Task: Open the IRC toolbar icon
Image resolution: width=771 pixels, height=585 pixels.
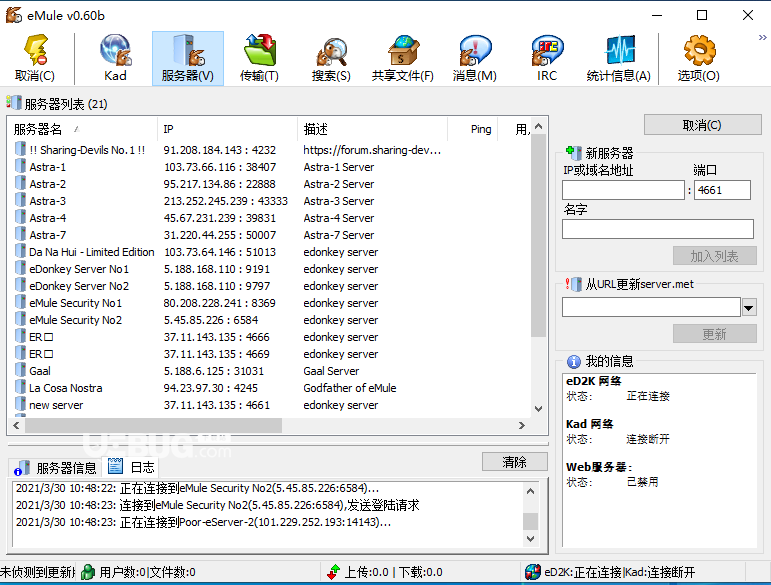Action: [547, 58]
